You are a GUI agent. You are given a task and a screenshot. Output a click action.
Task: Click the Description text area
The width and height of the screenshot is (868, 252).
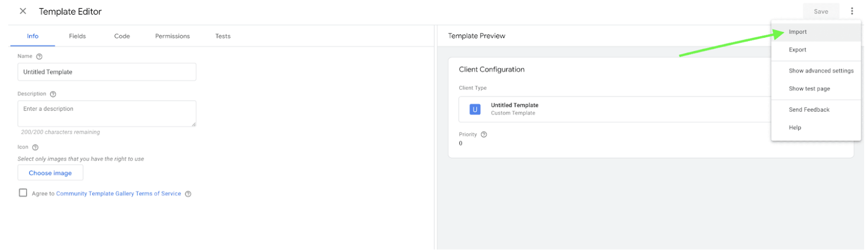(x=106, y=113)
